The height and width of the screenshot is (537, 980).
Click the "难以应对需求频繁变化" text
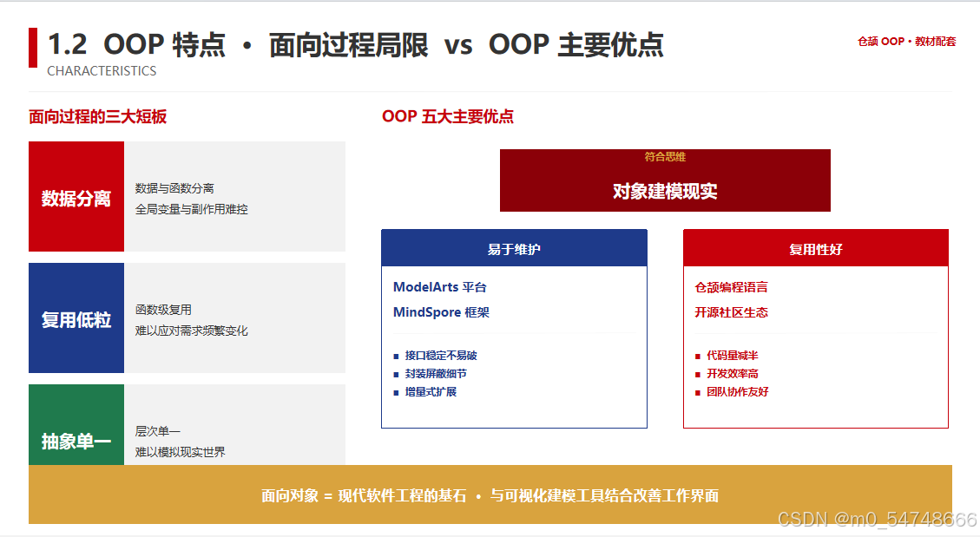(191, 331)
